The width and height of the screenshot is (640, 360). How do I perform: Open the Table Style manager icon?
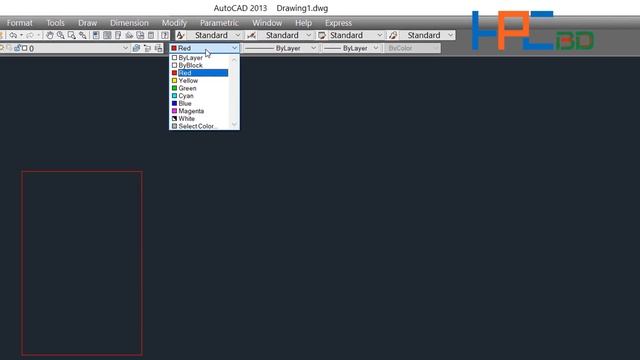[x=322, y=36]
